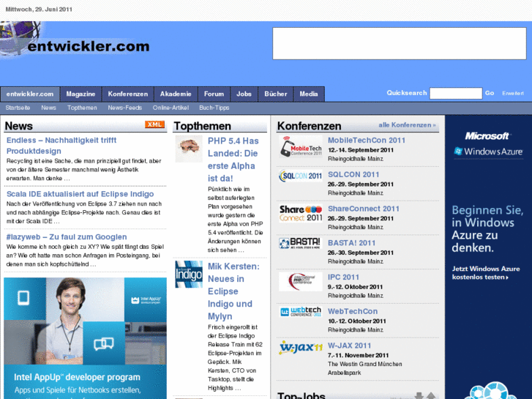
Task: Open News-Feeds in the sub-navigation
Action: pyautogui.click(x=125, y=108)
